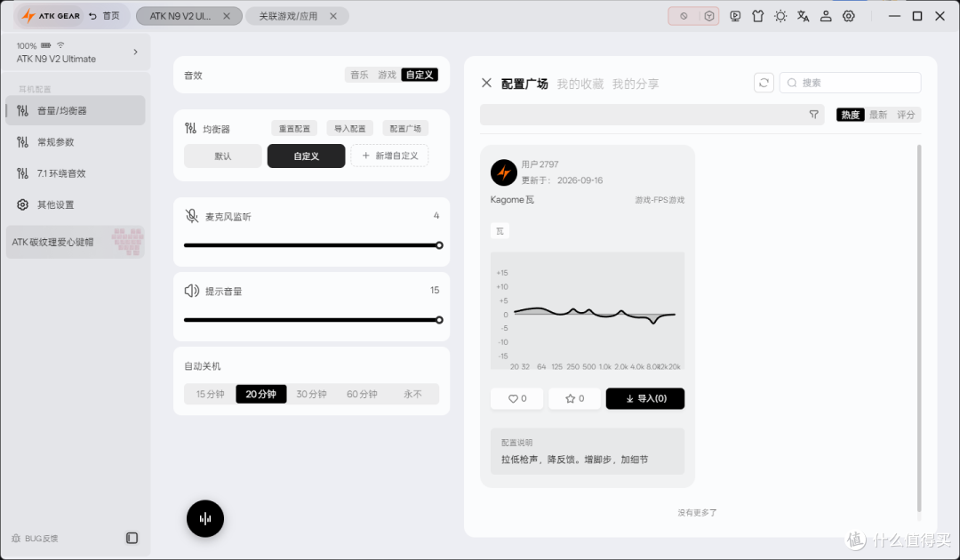Sort presets by 评分
Screen dimensions: 960x560
pos(906,115)
